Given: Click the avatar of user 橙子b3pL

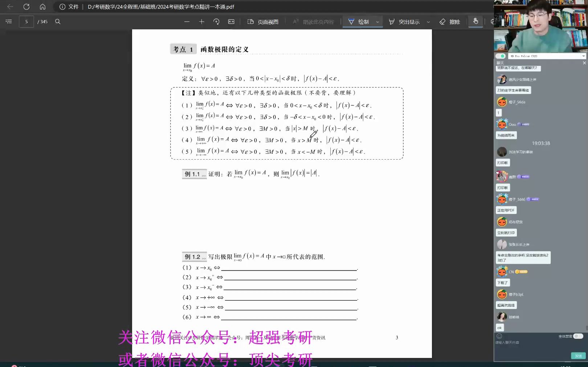Looking at the screenshot, I should (502, 294).
